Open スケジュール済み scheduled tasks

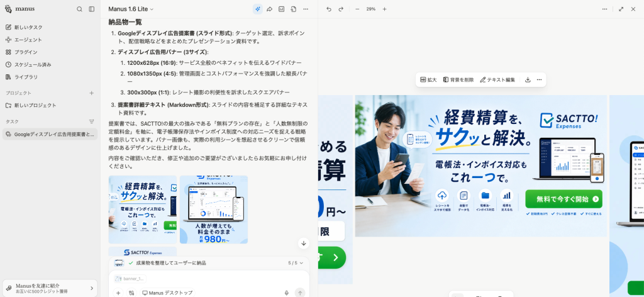(x=50, y=64)
